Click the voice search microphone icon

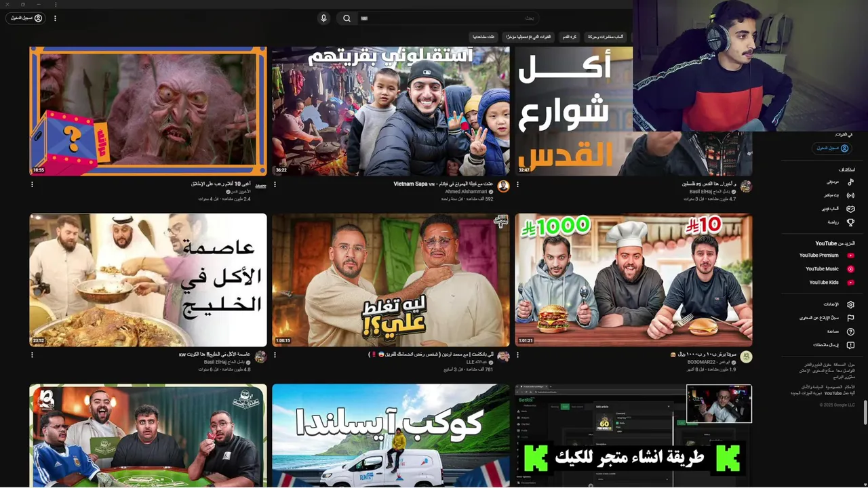coord(323,18)
